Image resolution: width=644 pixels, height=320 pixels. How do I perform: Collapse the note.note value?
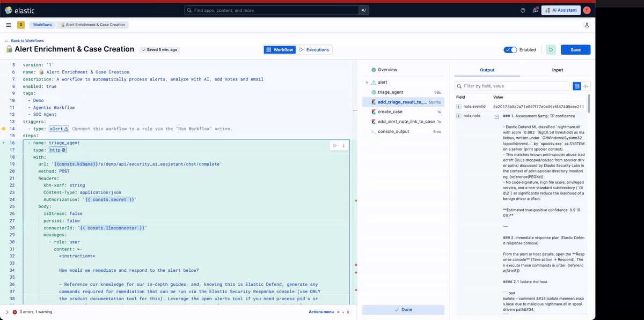[497, 116]
